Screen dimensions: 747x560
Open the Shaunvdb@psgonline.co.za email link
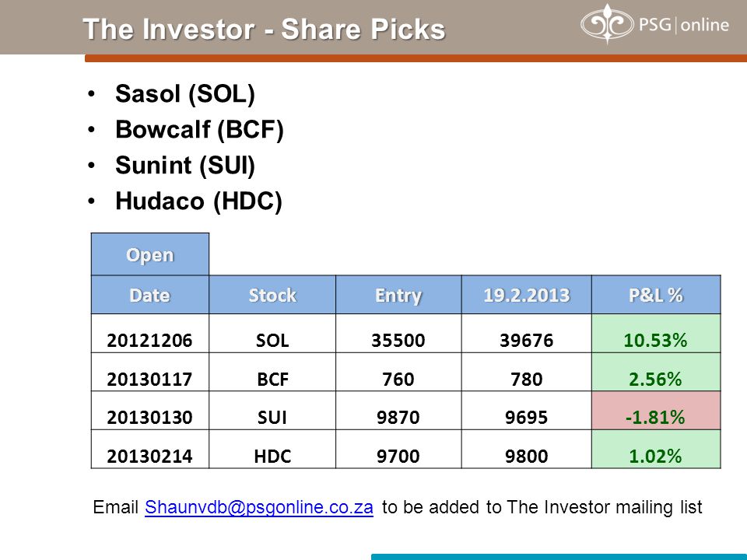[258, 507]
